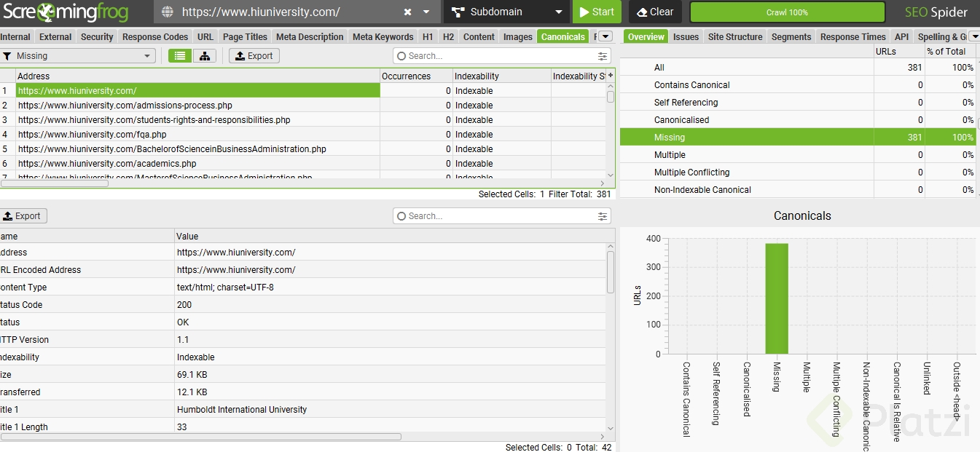Click the lower details vertical scrollbar
980x452 pixels.
point(611,272)
